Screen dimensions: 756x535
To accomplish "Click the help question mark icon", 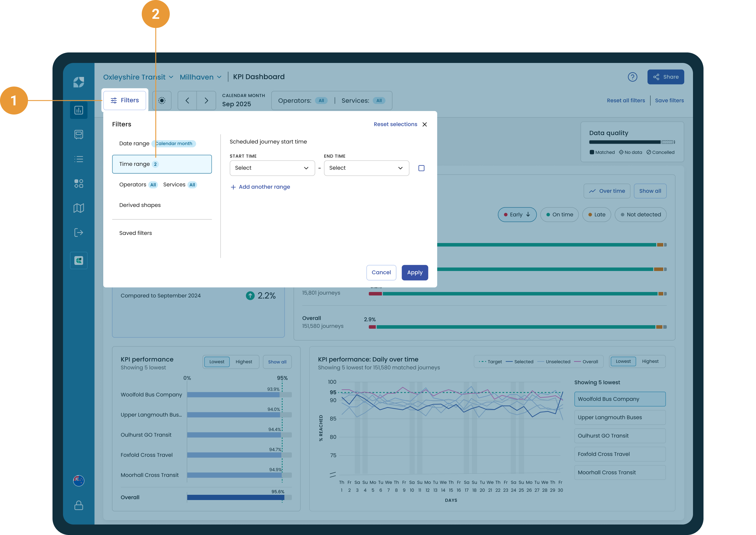I will (x=632, y=77).
